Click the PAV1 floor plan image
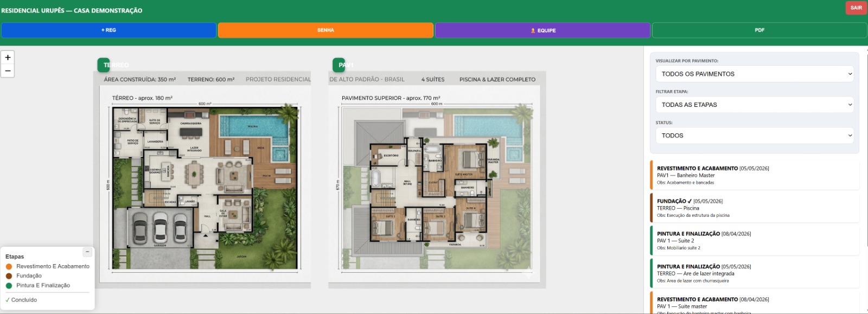The image size is (868, 314). [437, 180]
